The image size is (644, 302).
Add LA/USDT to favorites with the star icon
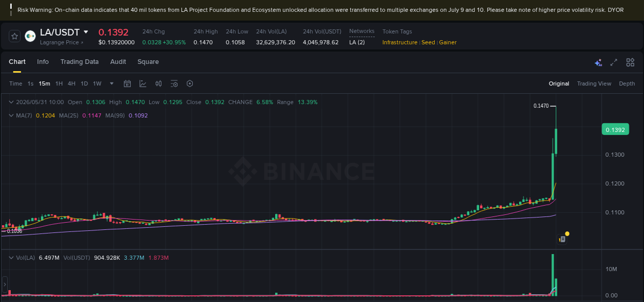coord(14,36)
